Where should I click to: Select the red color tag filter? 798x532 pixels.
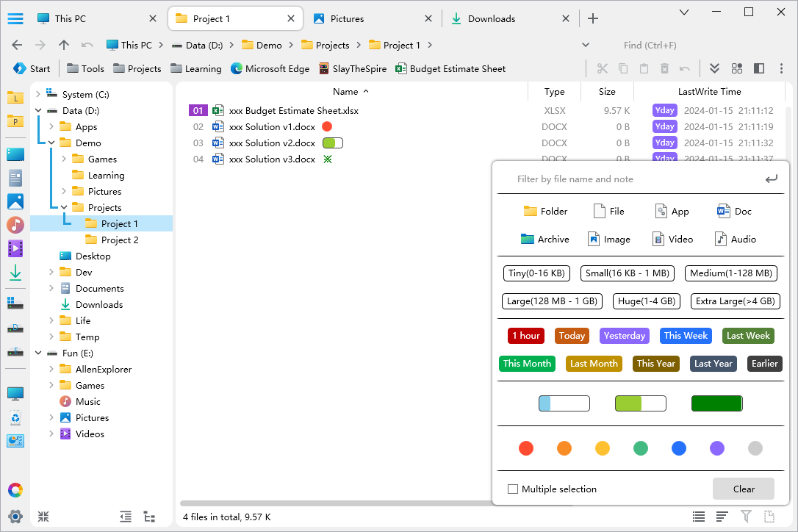tap(525, 448)
